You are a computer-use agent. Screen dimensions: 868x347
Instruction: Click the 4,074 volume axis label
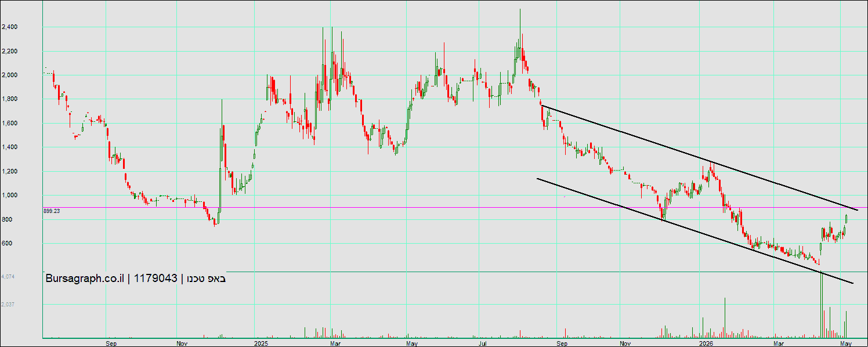point(8,277)
